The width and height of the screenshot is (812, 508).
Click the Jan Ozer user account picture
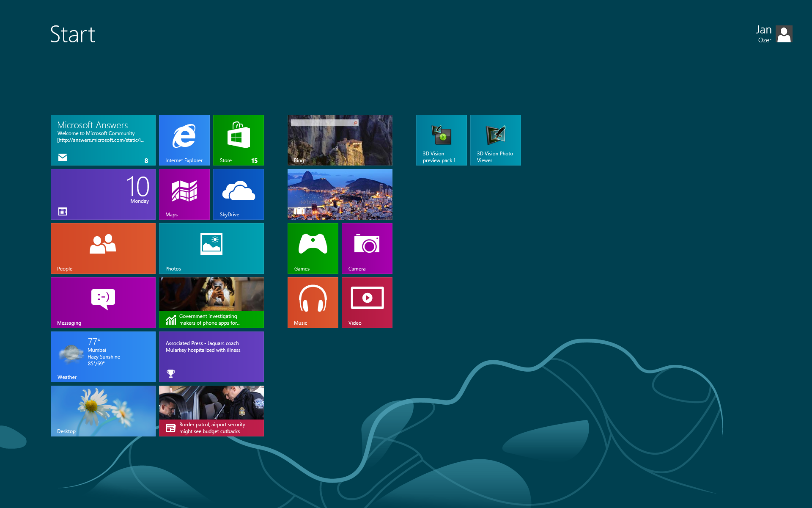tap(784, 34)
